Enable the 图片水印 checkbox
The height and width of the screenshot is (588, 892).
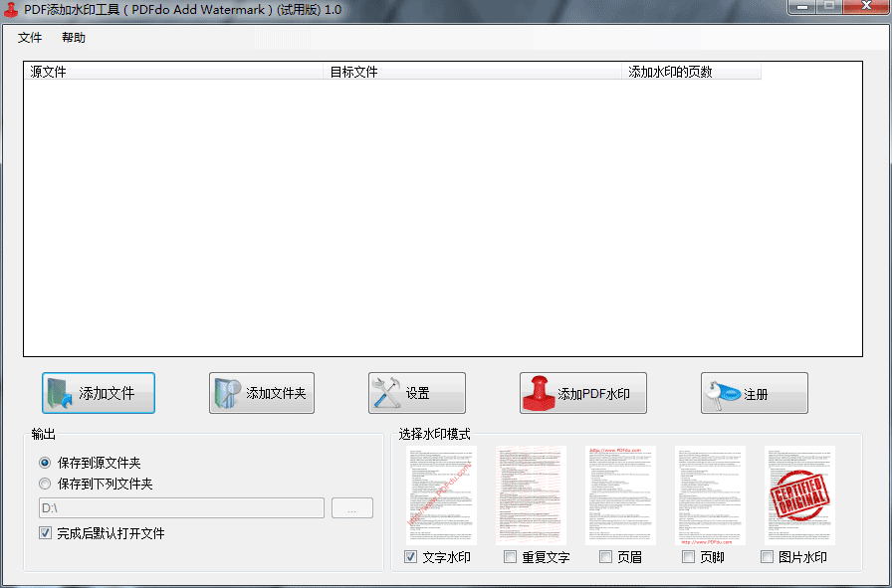tap(767, 557)
